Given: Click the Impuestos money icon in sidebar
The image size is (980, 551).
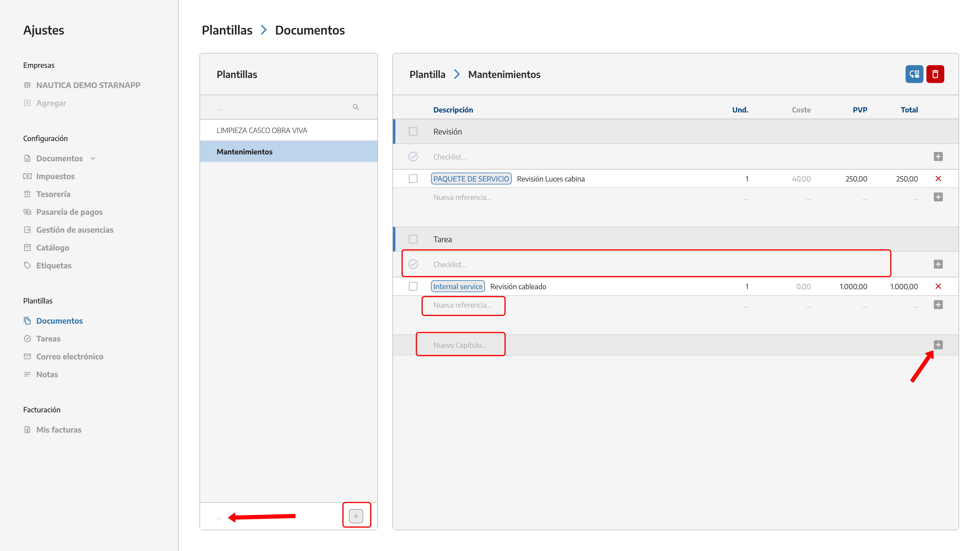Looking at the screenshot, I should (27, 176).
